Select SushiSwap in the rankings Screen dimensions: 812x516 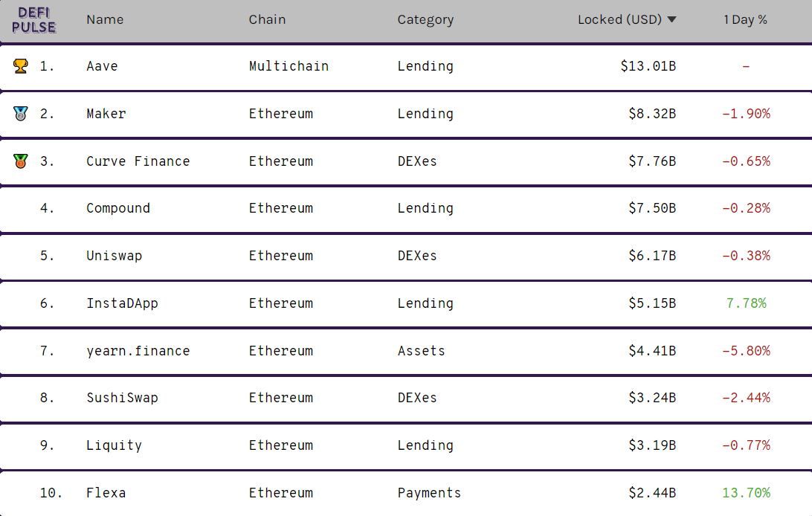pos(122,398)
